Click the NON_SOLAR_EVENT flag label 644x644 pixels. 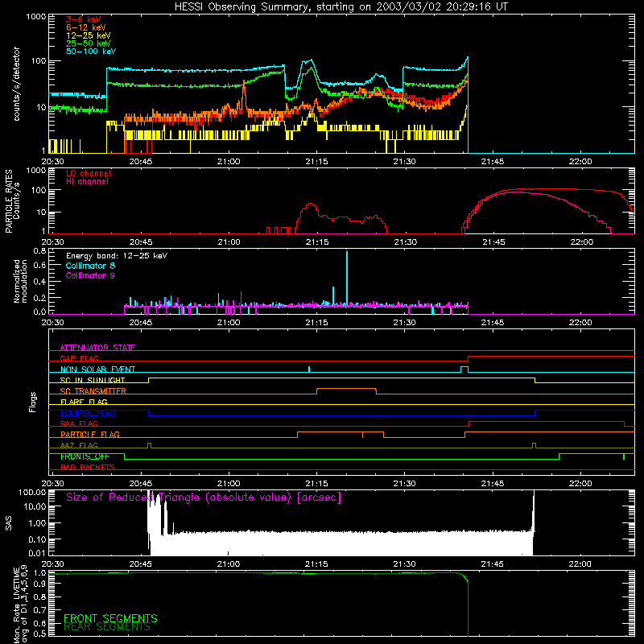click(97, 369)
